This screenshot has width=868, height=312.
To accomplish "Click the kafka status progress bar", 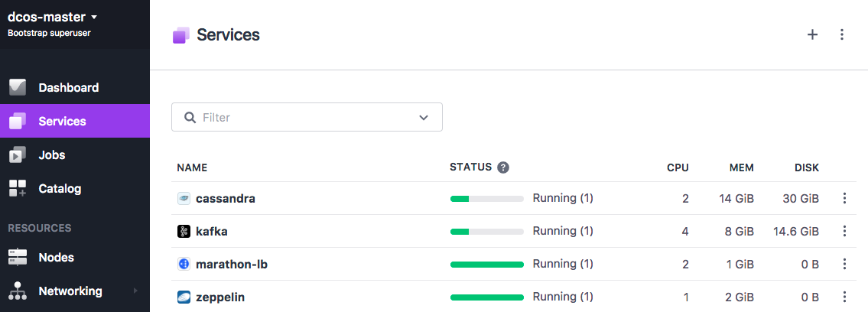I will (x=487, y=232).
